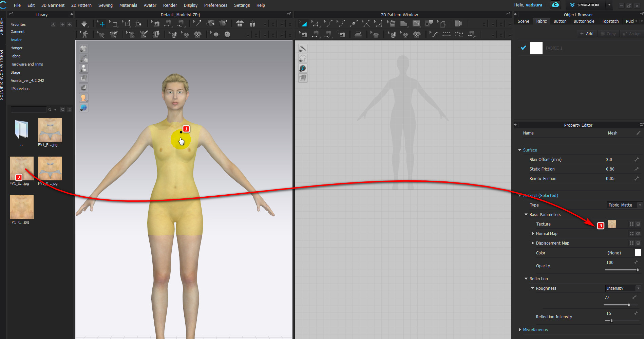The image size is (644, 339).
Task: Click the walking avatar motion icon
Action: [x=85, y=34]
